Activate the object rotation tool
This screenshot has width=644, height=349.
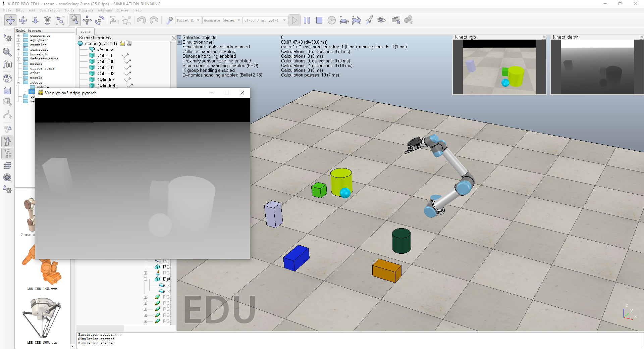pyautogui.click(x=99, y=20)
